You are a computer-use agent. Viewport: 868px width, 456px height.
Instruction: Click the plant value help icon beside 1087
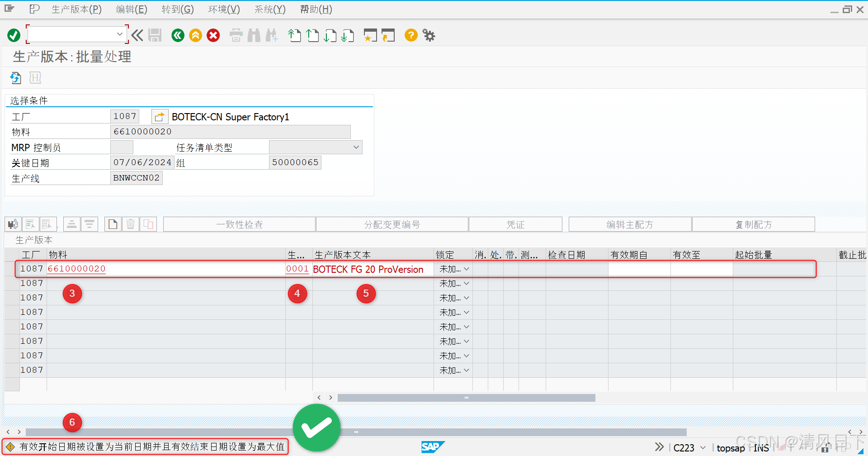pyautogui.click(x=160, y=117)
